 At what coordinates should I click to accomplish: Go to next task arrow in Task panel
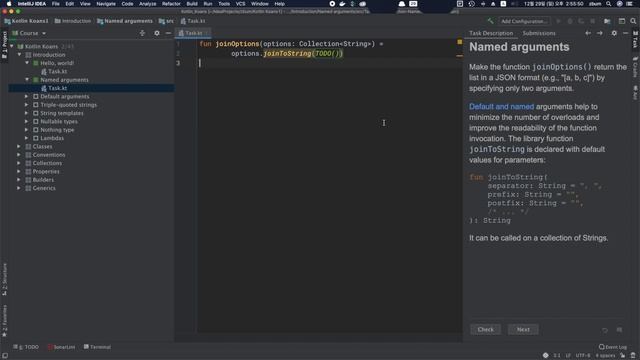click(600, 33)
